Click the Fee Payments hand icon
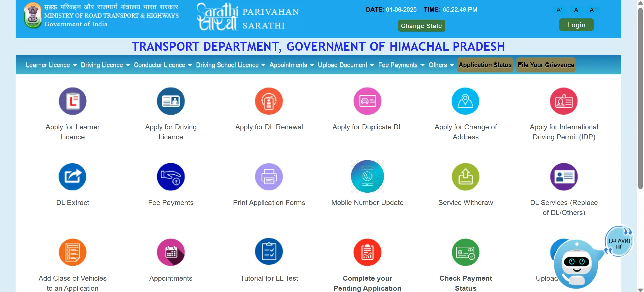644x292 pixels. pyautogui.click(x=171, y=177)
